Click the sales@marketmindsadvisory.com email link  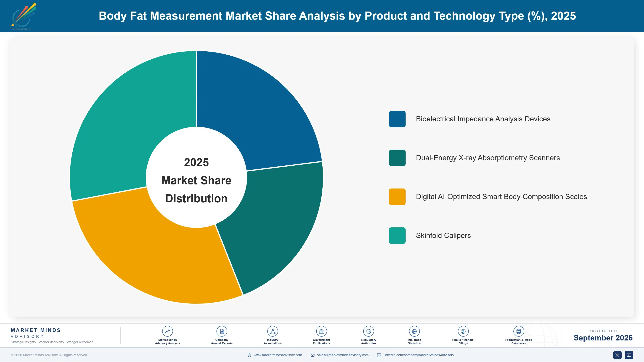pyautogui.click(x=343, y=355)
